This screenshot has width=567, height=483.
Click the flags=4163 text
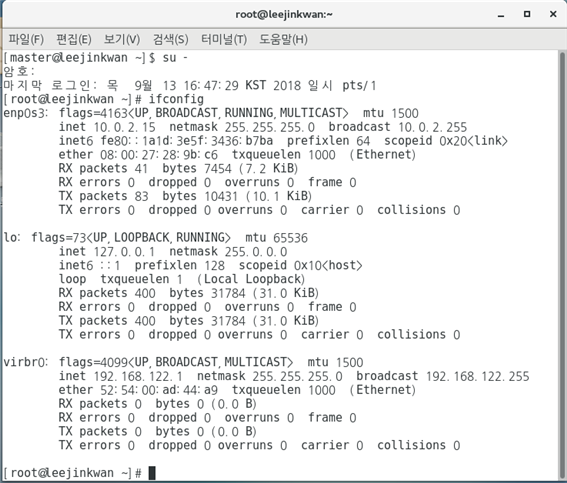click(x=93, y=113)
